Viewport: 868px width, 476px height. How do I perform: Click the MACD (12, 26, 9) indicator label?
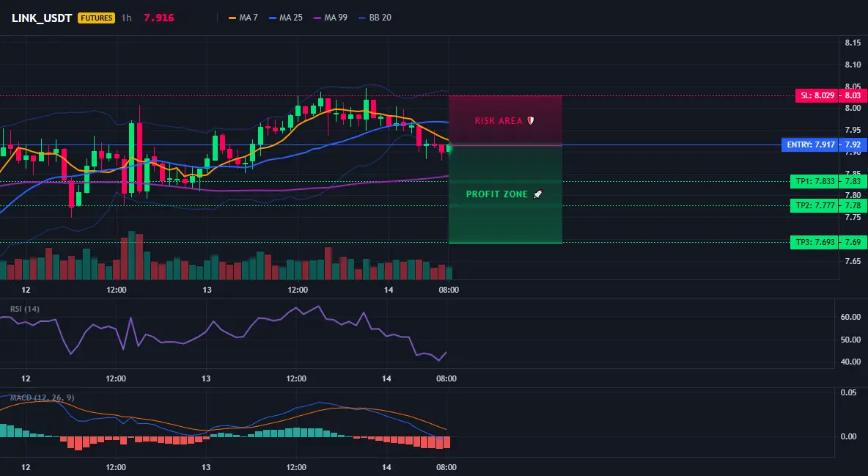tap(42, 398)
